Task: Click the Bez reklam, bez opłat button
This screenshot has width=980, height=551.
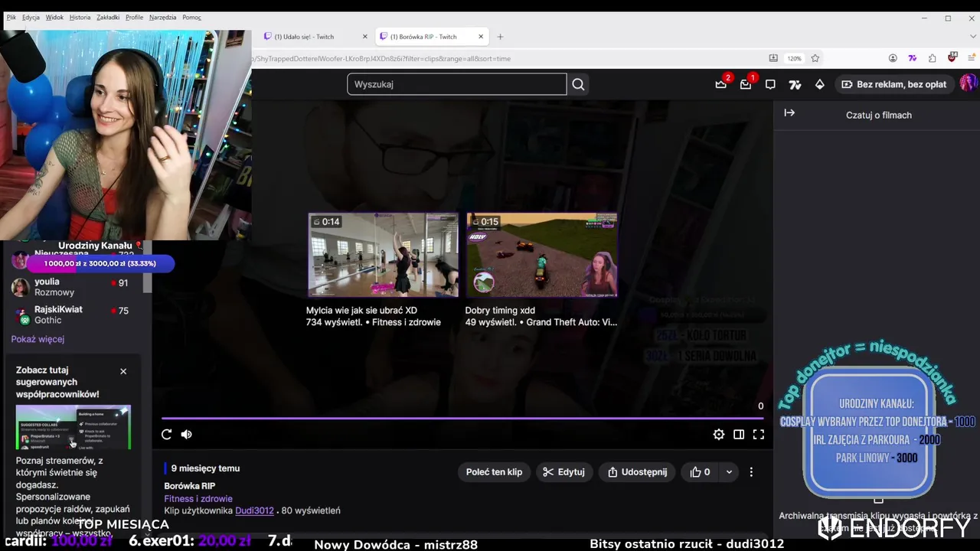Action: [x=894, y=84]
